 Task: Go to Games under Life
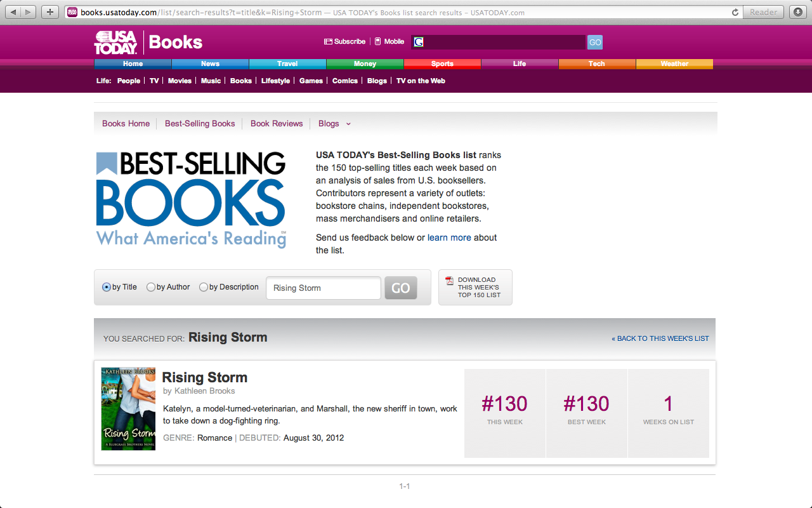[x=311, y=81]
